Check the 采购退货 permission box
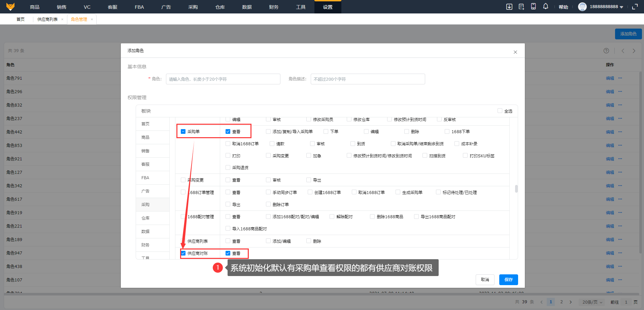The width and height of the screenshot is (644, 310). click(228, 167)
